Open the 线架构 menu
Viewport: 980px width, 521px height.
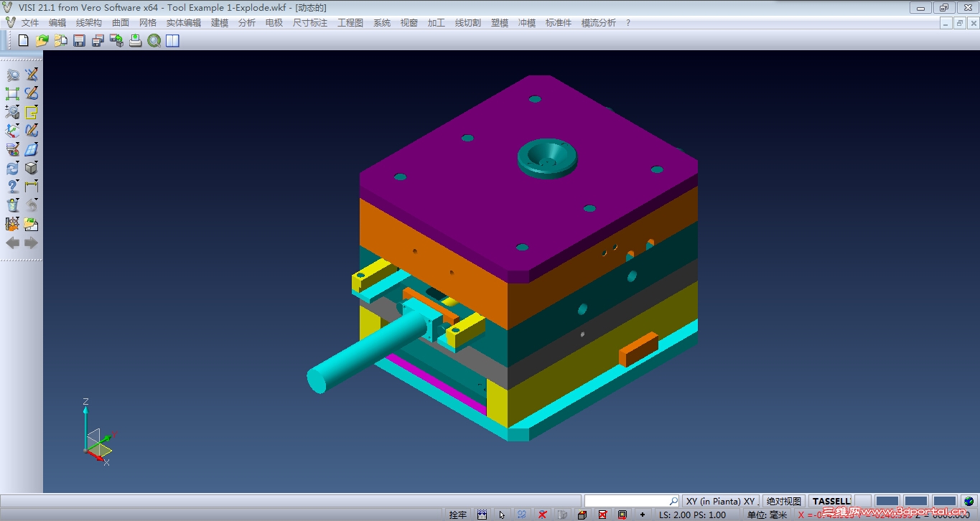89,23
